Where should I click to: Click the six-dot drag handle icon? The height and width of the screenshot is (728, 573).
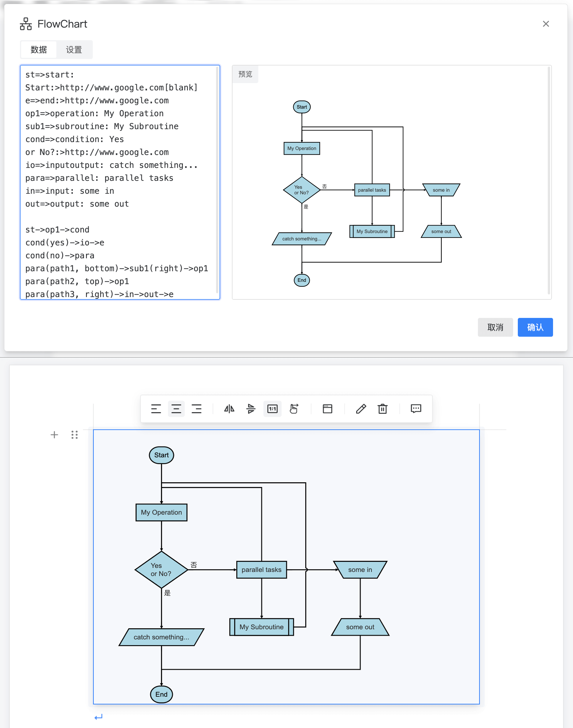pyautogui.click(x=75, y=435)
